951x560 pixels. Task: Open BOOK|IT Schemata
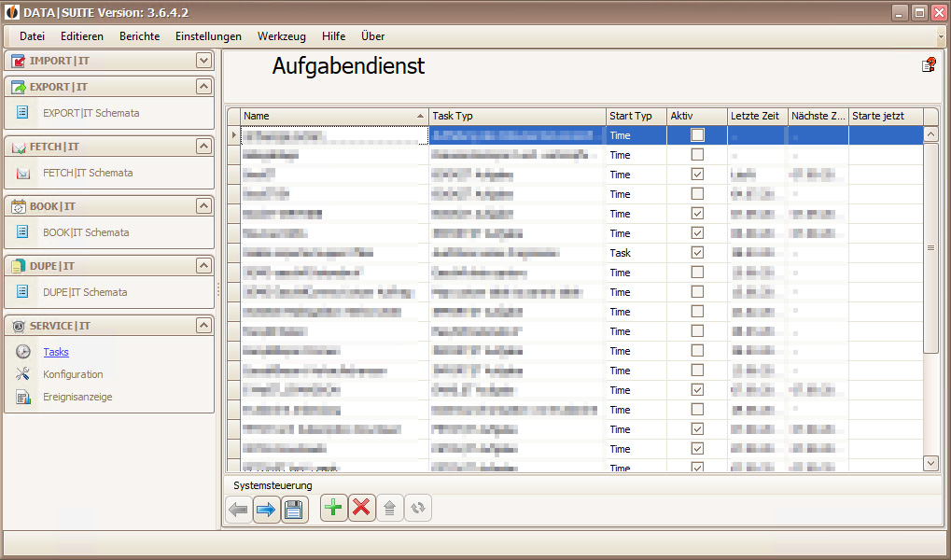pos(86,232)
